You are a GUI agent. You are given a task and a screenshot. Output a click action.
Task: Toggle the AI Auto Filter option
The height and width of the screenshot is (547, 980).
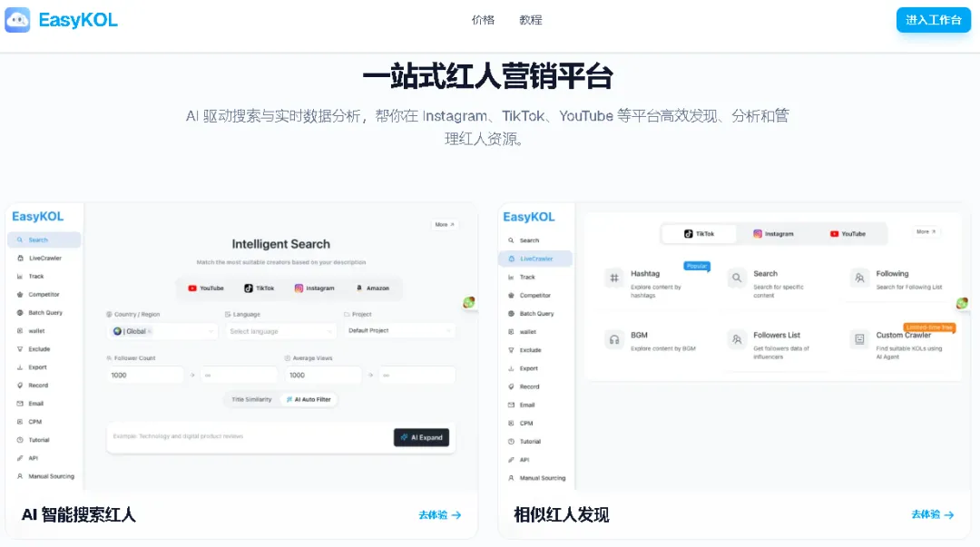coord(309,399)
